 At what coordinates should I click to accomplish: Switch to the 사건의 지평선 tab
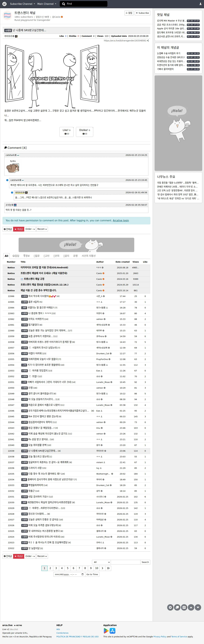coord(89,256)
